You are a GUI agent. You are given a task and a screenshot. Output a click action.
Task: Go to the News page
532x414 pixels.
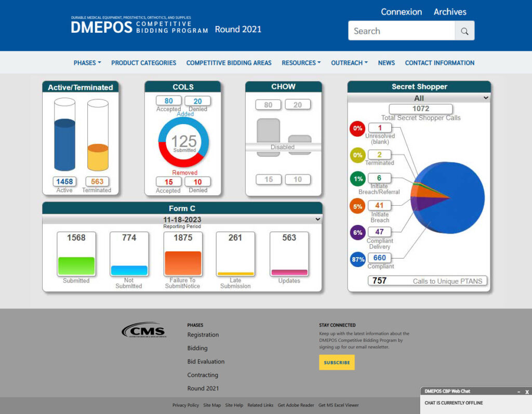[x=386, y=63]
